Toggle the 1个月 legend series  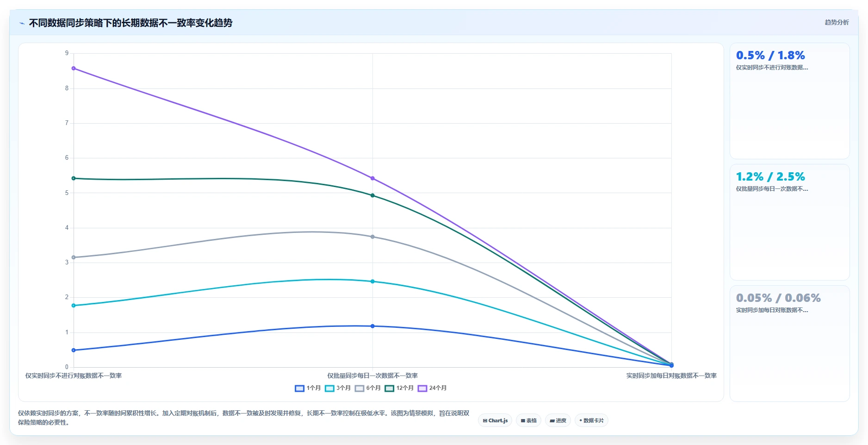click(308, 388)
